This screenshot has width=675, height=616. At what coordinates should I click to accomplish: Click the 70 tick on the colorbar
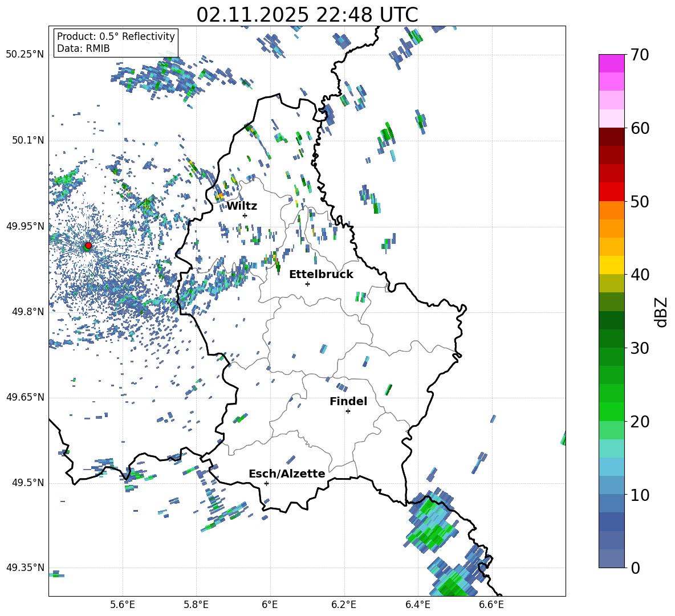pyautogui.click(x=639, y=55)
